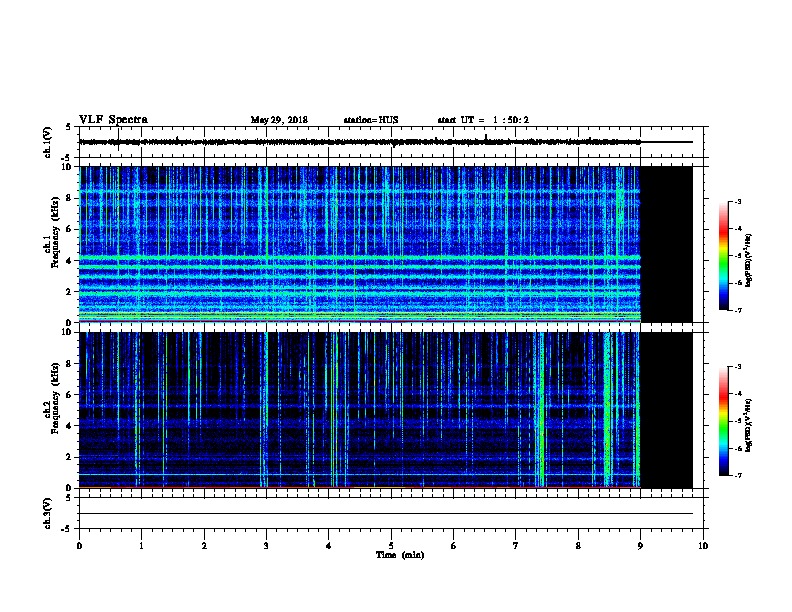Select the date text "May 29, 2018"
Image resolution: width=792 pixels, height=612 pixels.
coord(279,120)
